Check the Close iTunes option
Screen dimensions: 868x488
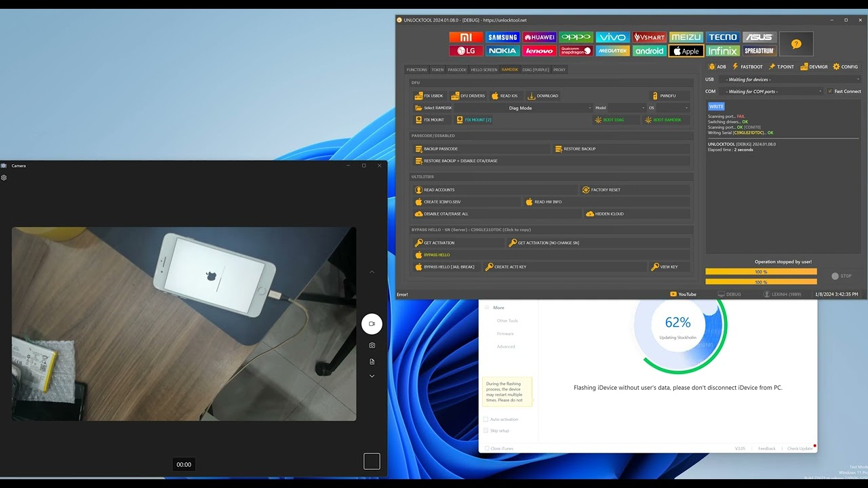click(x=486, y=449)
